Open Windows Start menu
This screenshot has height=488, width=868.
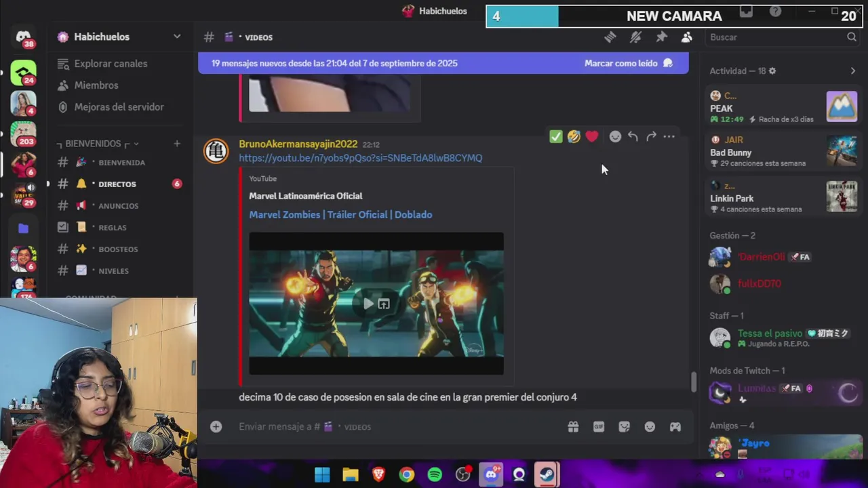322,474
